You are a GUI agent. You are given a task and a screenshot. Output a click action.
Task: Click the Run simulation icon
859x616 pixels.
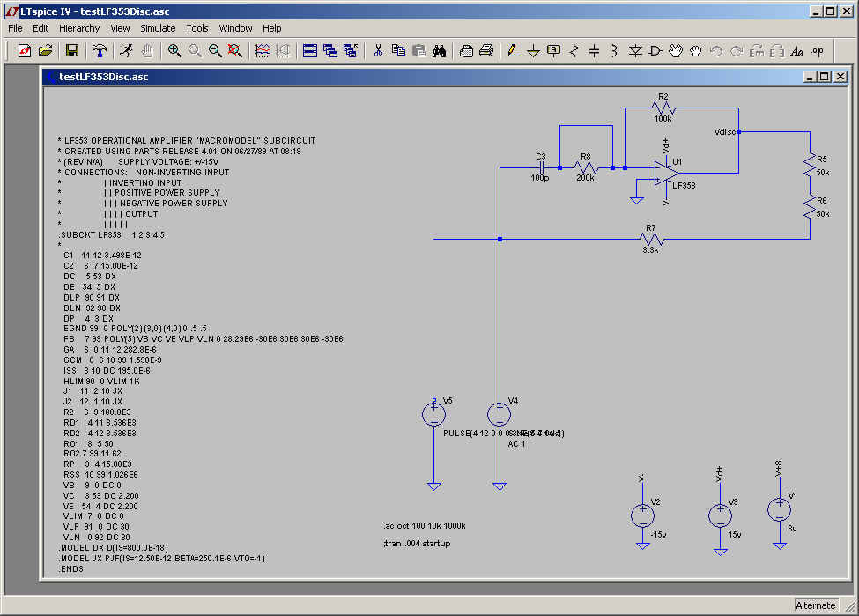126,51
